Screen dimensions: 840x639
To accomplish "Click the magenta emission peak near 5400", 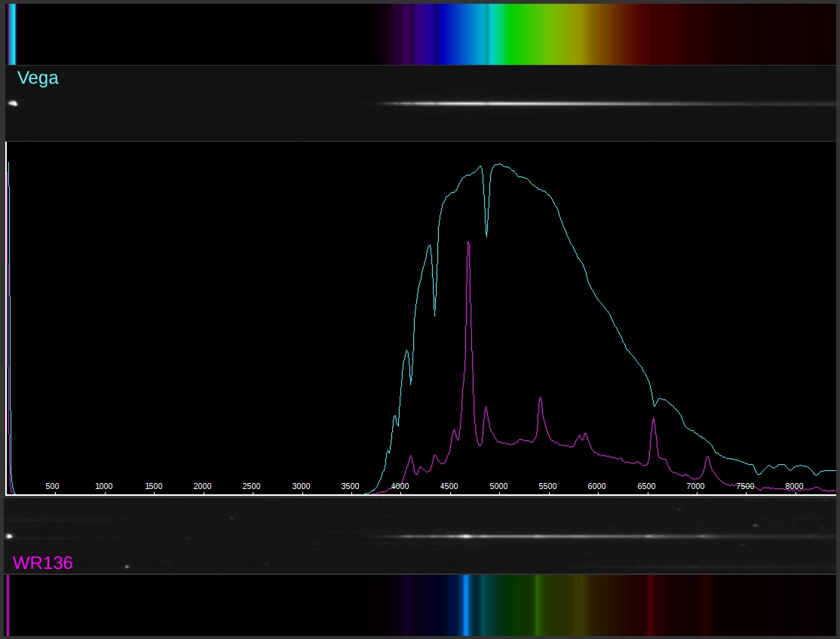I will tap(540, 399).
